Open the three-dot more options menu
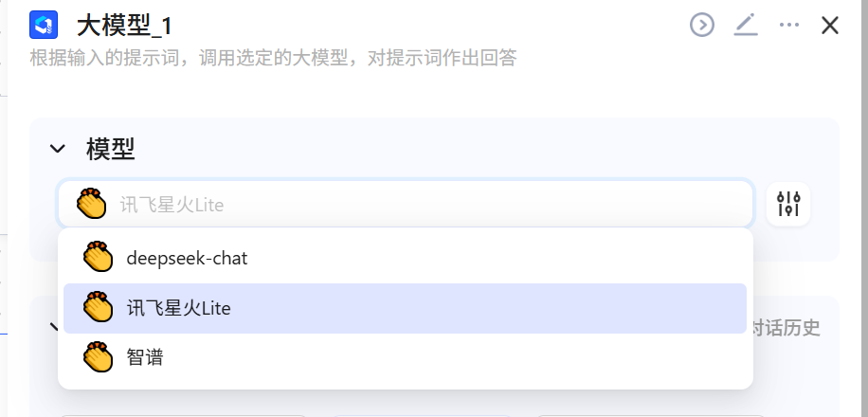 (x=789, y=25)
